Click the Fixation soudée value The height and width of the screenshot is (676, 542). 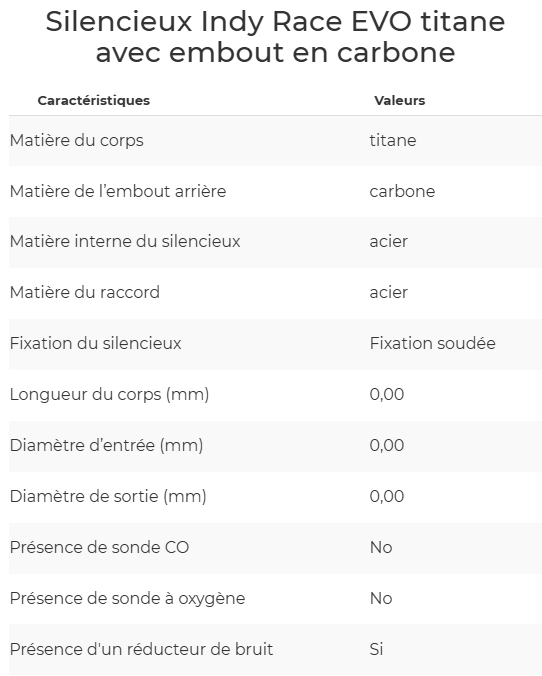tap(432, 343)
